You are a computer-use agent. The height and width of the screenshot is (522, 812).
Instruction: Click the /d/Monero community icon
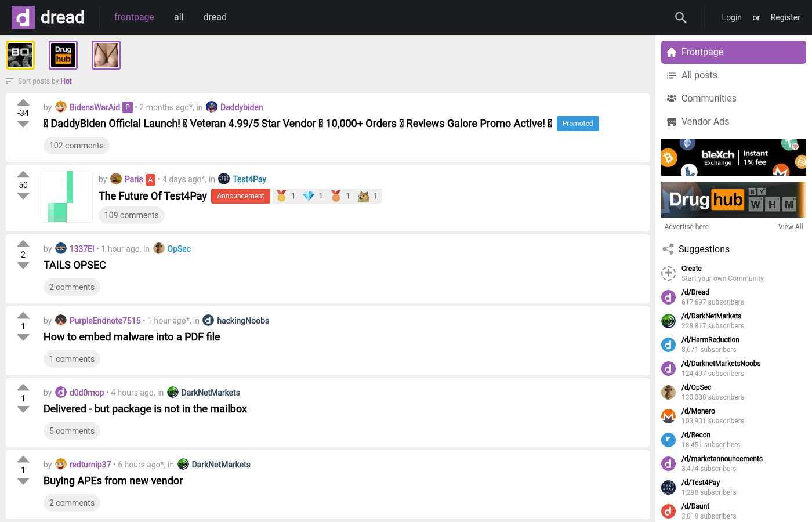pos(668,416)
